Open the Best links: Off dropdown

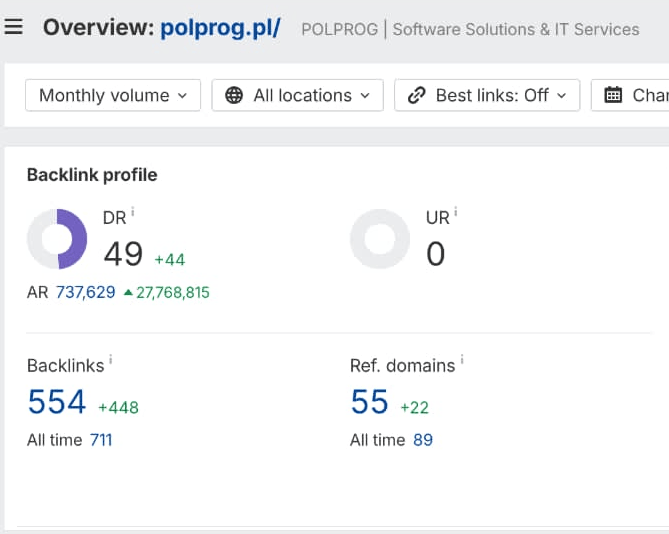(487, 95)
